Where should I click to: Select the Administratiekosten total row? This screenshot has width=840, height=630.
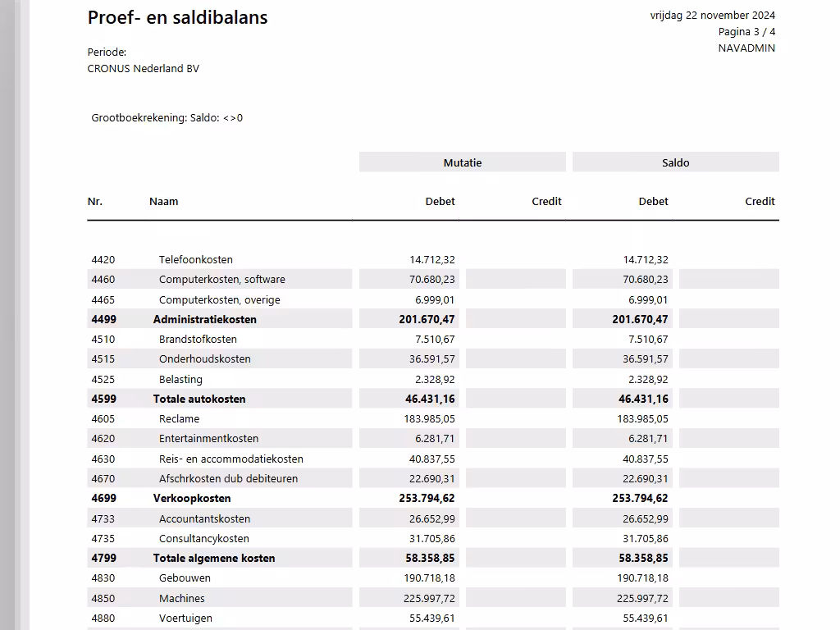click(204, 319)
